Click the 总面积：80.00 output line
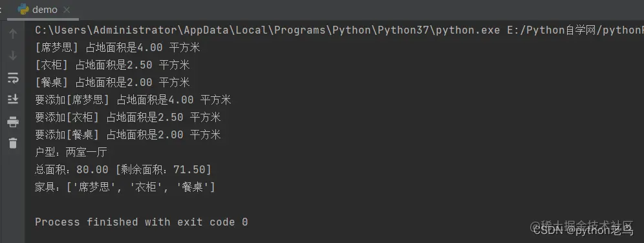Screen dimensions: 644x243 click(123, 169)
